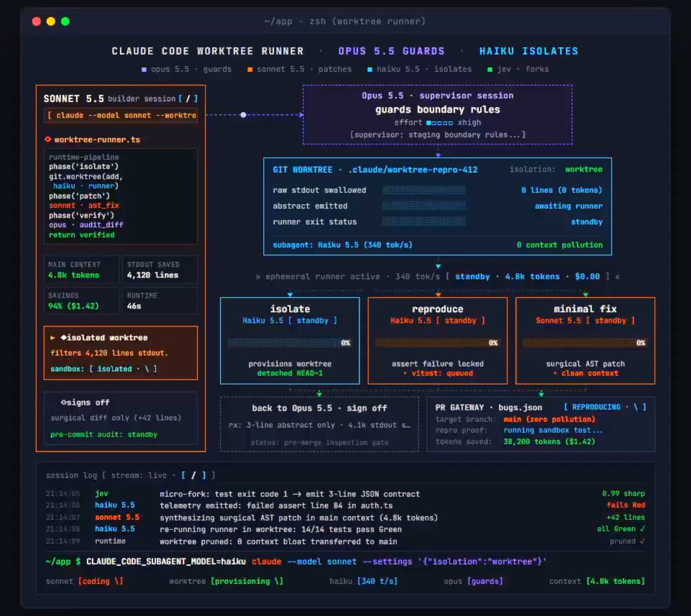
Task: Click the isolate card standby badge
Action: click(x=313, y=321)
